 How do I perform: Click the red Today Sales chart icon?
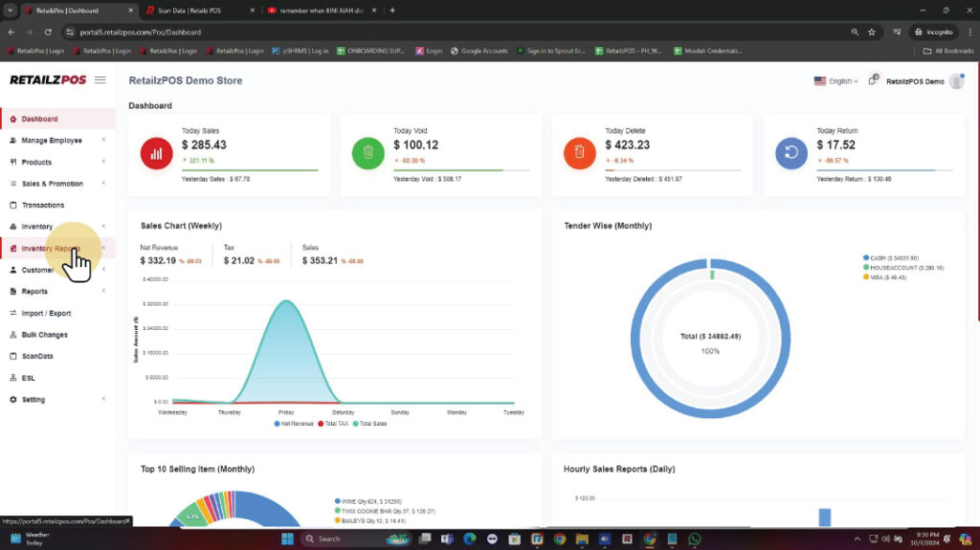157,153
